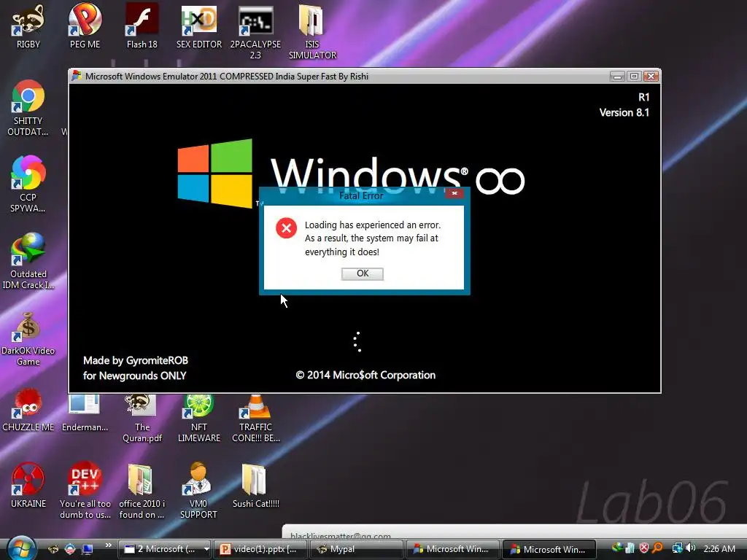The width and height of the screenshot is (747, 560).
Task: Expand the Quick Launch overflow chevron
Action: tap(108, 545)
